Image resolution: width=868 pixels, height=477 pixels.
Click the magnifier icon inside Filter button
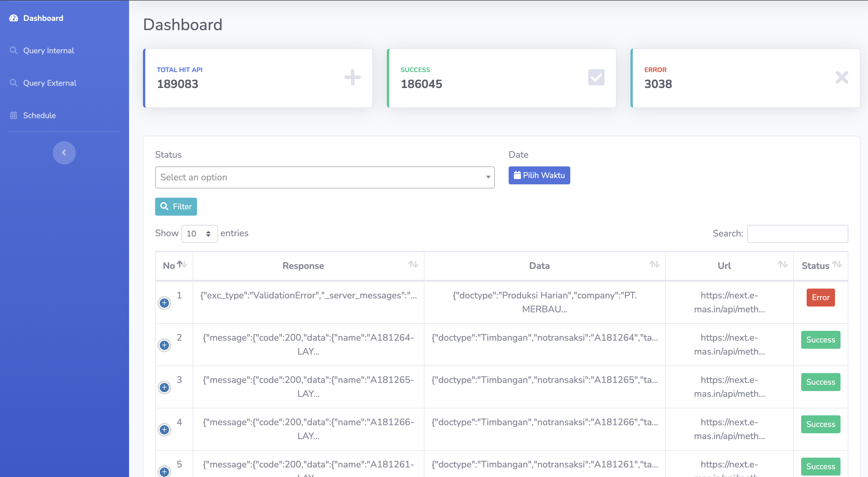164,206
